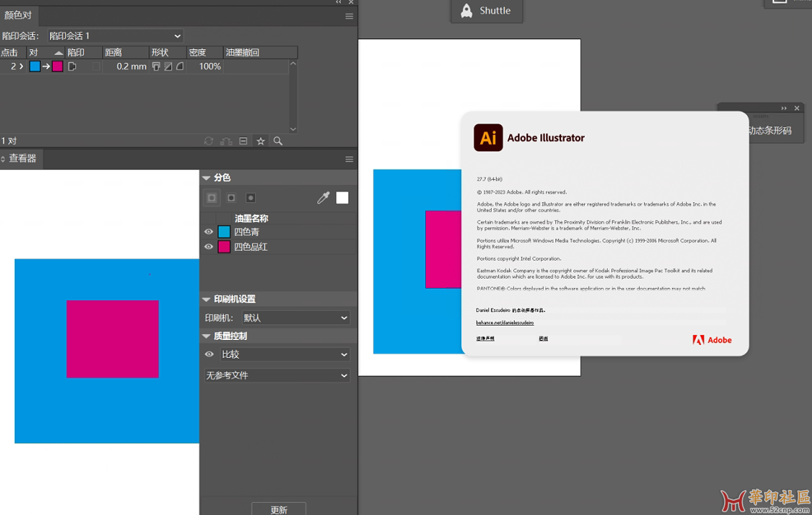The height and width of the screenshot is (515, 812).
Task: Open the behance.net/danielescudeiro link
Action: [505, 323]
